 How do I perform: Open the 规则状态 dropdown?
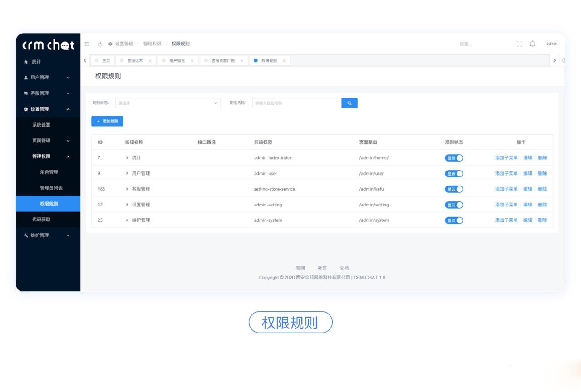168,103
